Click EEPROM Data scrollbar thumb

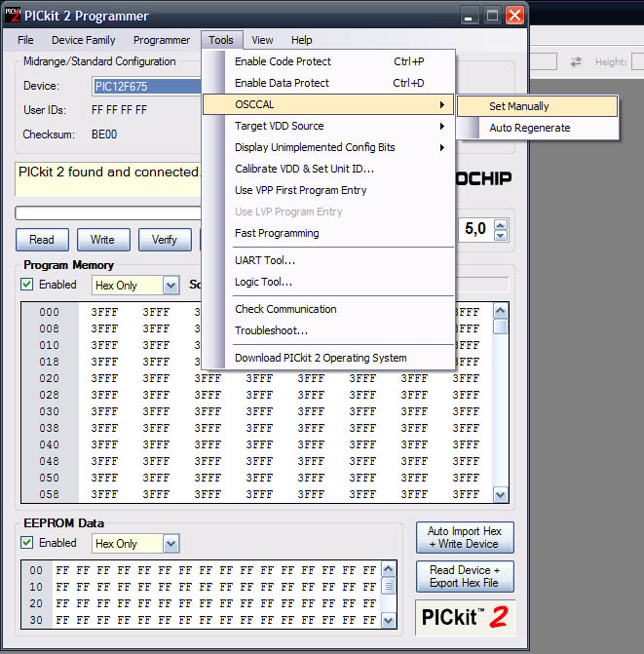pyautogui.click(x=389, y=586)
